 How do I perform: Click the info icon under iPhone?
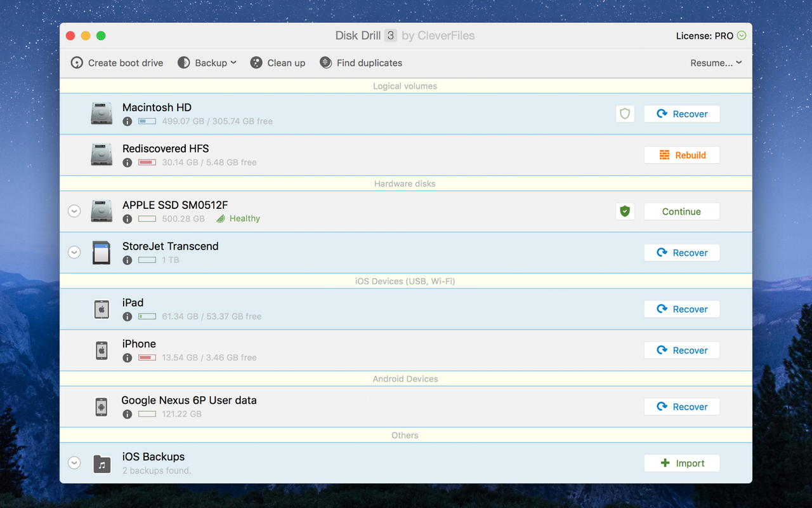point(127,358)
